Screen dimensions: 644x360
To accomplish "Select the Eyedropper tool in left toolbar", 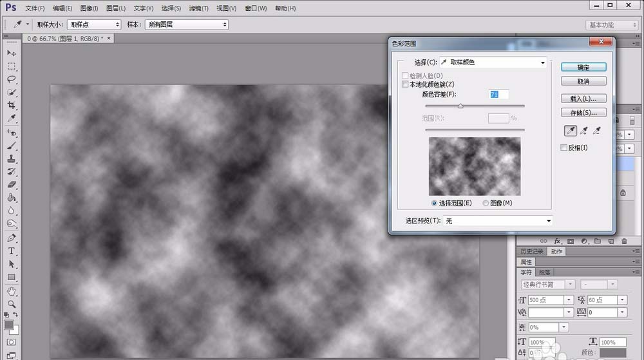I will pos(12,118).
